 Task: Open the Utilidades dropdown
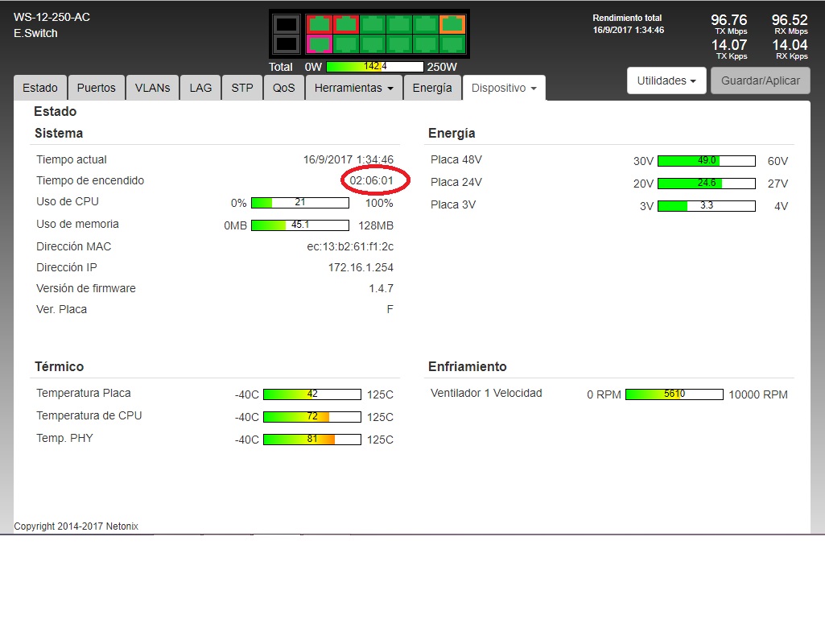click(666, 80)
